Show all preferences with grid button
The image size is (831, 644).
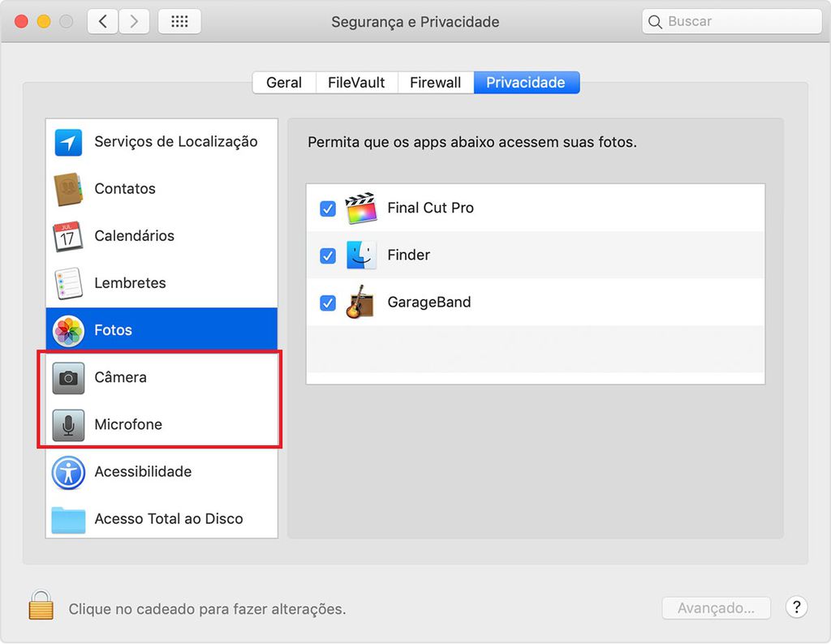tap(179, 22)
